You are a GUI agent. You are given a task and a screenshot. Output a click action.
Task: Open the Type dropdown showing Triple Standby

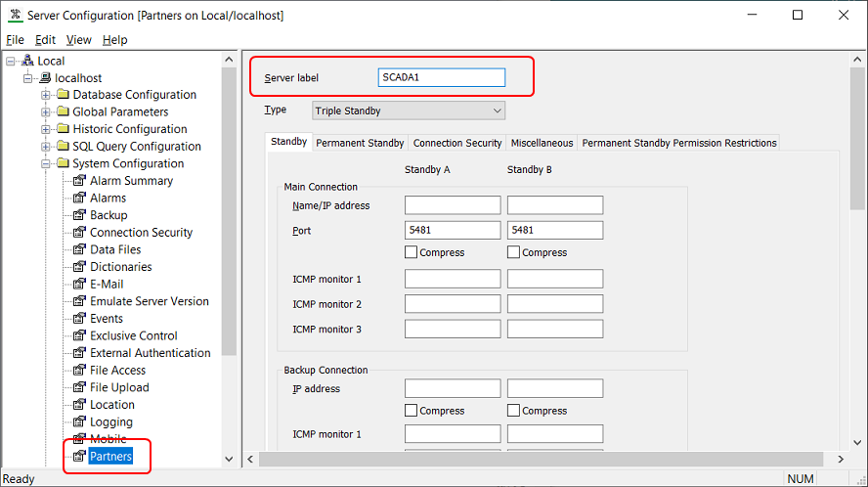coord(409,111)
